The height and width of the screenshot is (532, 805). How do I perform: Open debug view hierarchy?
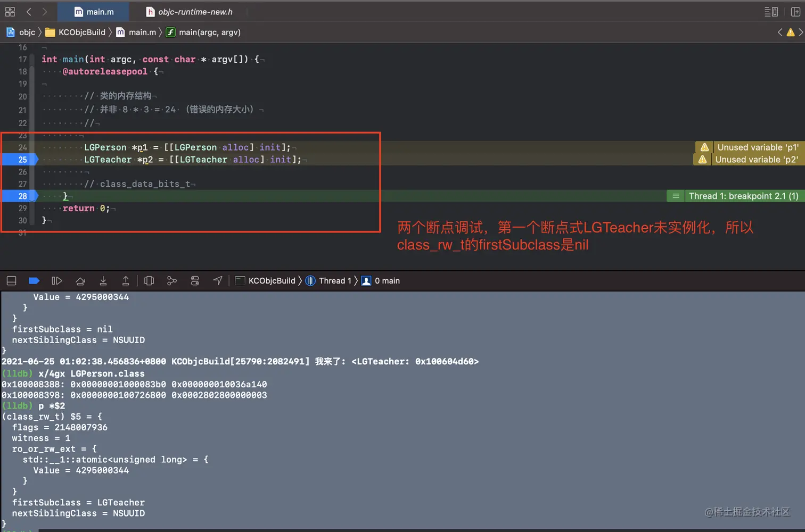pos(149,280)
